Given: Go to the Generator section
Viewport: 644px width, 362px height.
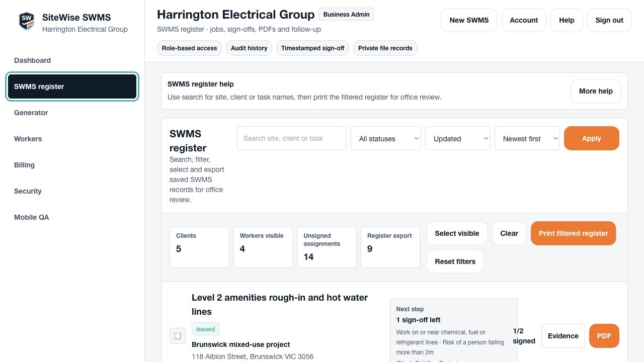Looking at the screenshot, I should [x=72, y=113].
